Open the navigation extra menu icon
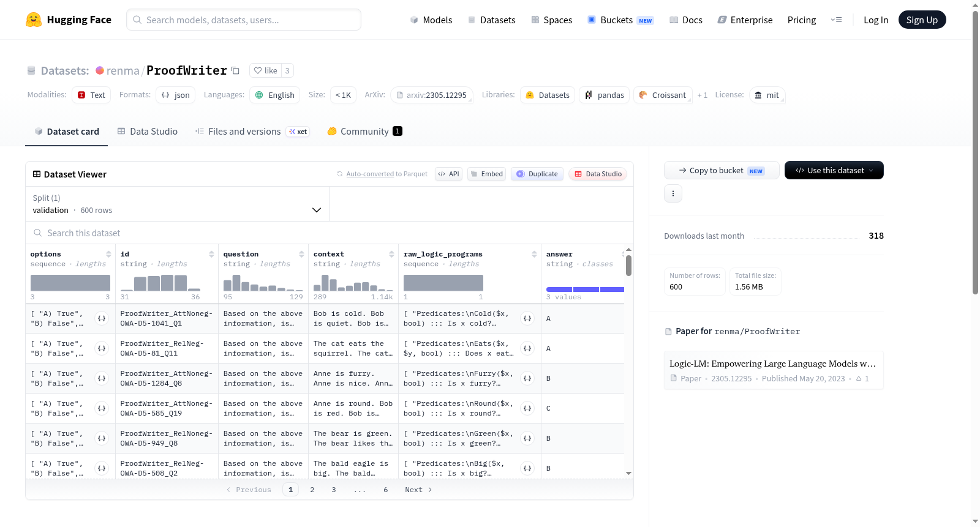 tap(836, 20)
